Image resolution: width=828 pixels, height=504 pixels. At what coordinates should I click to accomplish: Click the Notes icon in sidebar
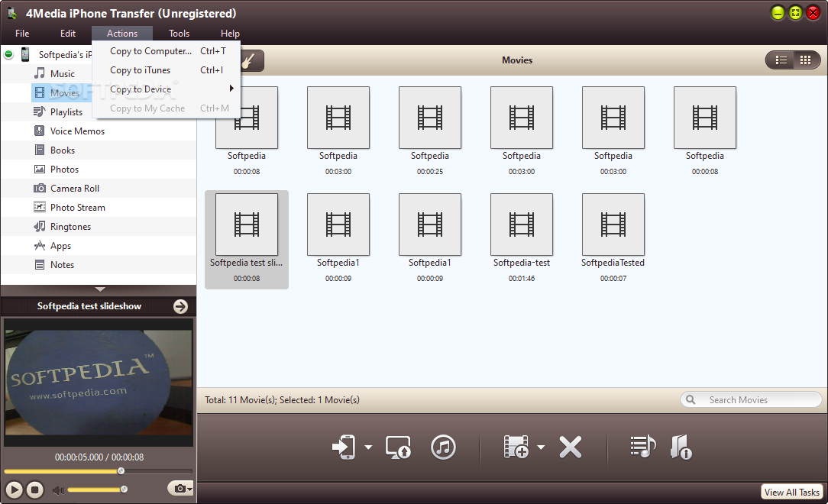[40, 265]
